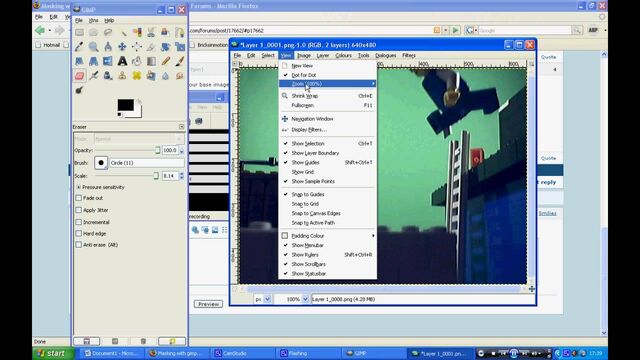Screen dimensions: 640x360
Task: Select the Move tool
Action: tap(122, 47)
